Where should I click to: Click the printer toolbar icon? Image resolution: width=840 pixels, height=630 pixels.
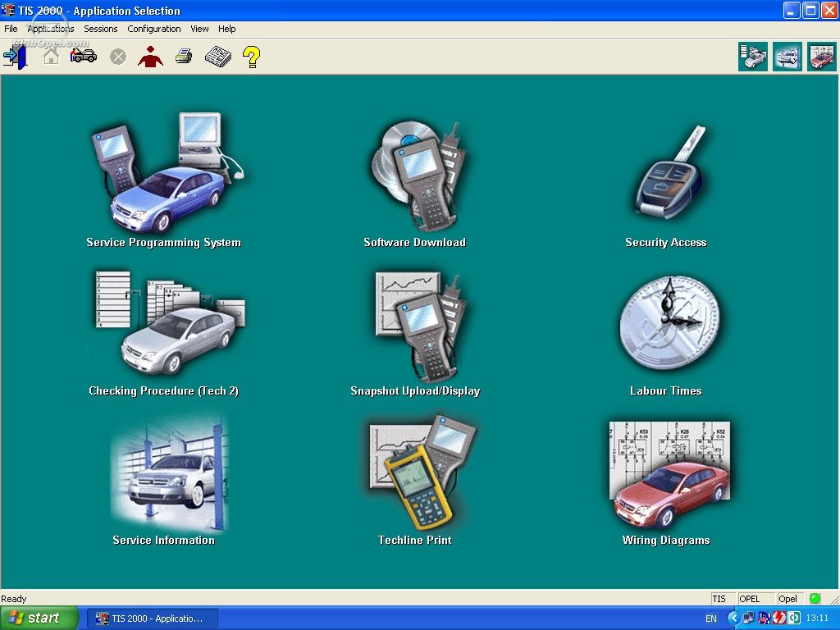(184, 56)
